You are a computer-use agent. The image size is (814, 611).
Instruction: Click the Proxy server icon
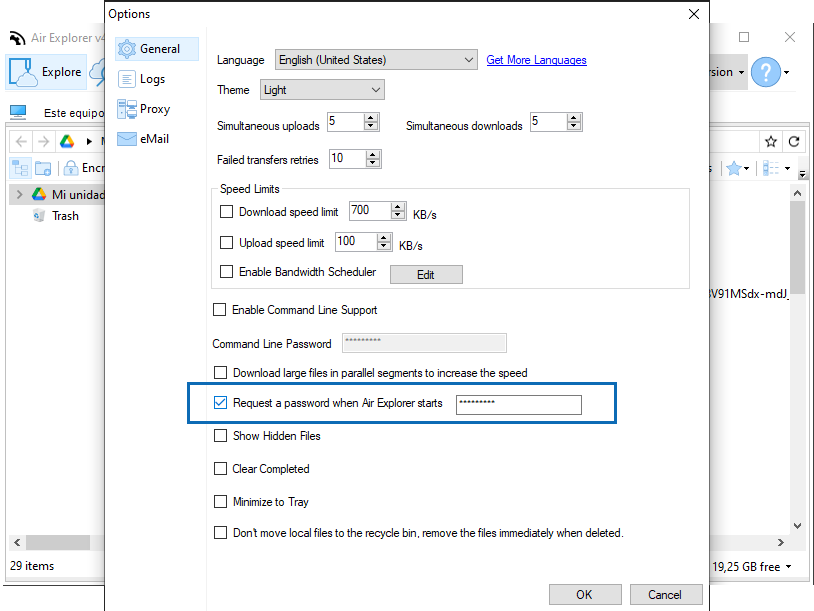(x=127, y=109)
